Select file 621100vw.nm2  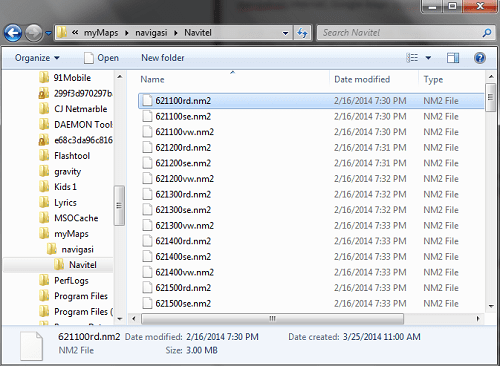click(x=311, y=132)
